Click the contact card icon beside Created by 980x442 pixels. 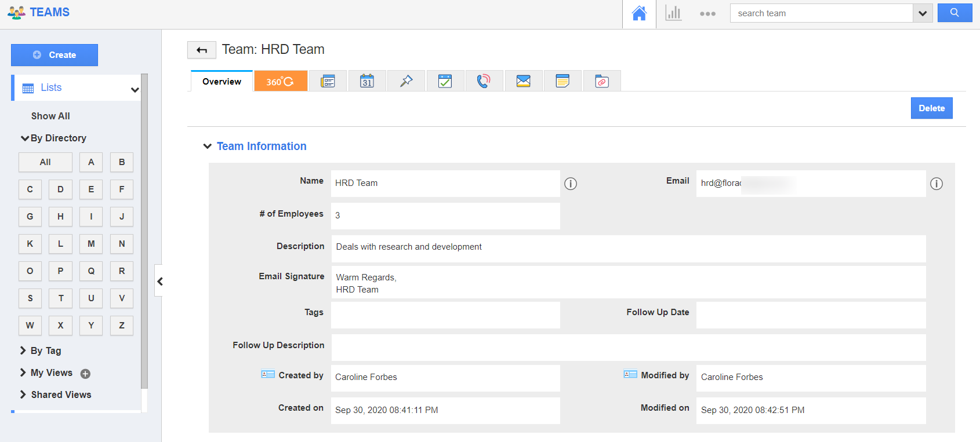pos(268,375)
